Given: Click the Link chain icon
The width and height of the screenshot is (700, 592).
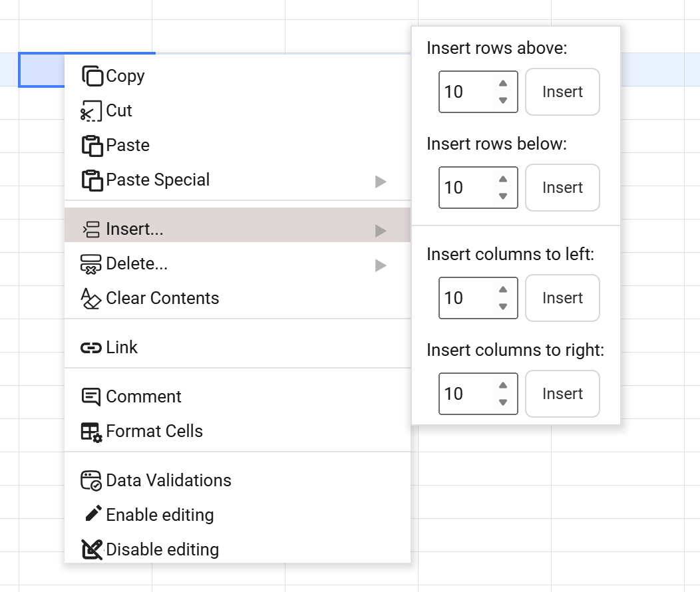Looking at the screenshot, I should click(x=90, y=348).
